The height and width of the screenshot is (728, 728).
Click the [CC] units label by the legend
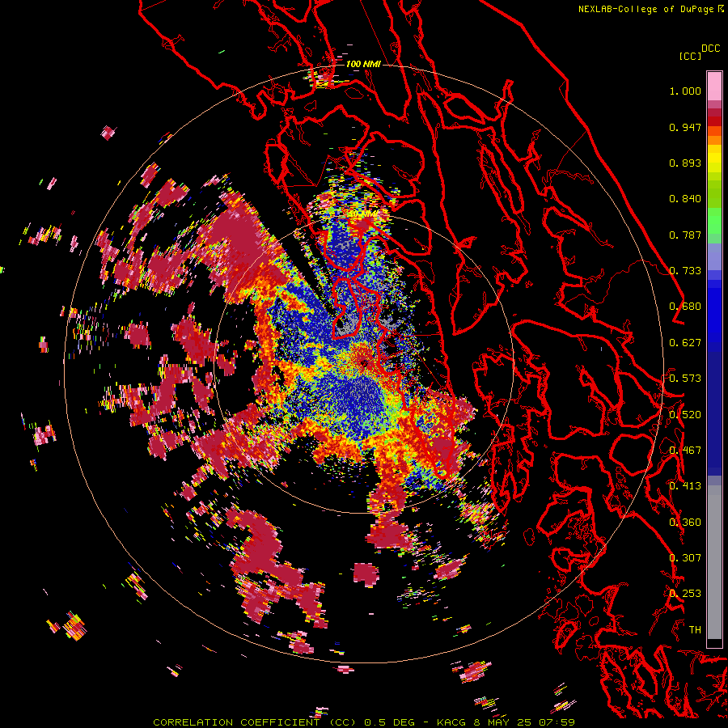690,56
